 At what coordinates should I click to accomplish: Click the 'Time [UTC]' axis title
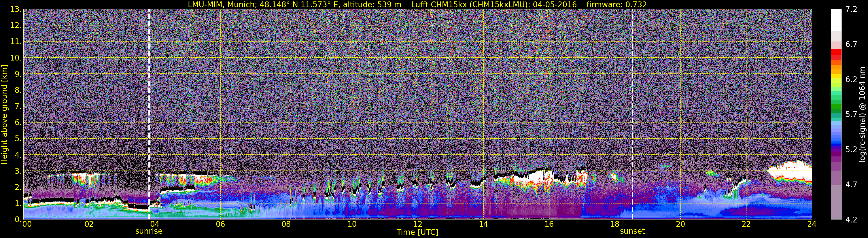point(417,232)
